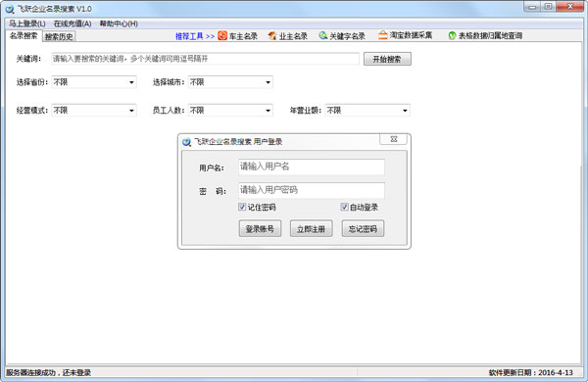
Task: Minimize the main application window
Action: [532, 7]
